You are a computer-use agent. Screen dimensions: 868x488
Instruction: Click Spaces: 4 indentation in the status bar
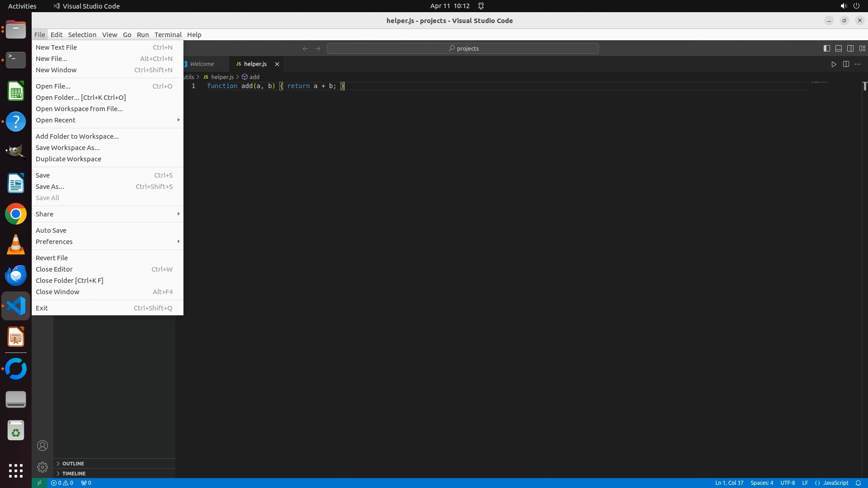[x=762, y=483]
